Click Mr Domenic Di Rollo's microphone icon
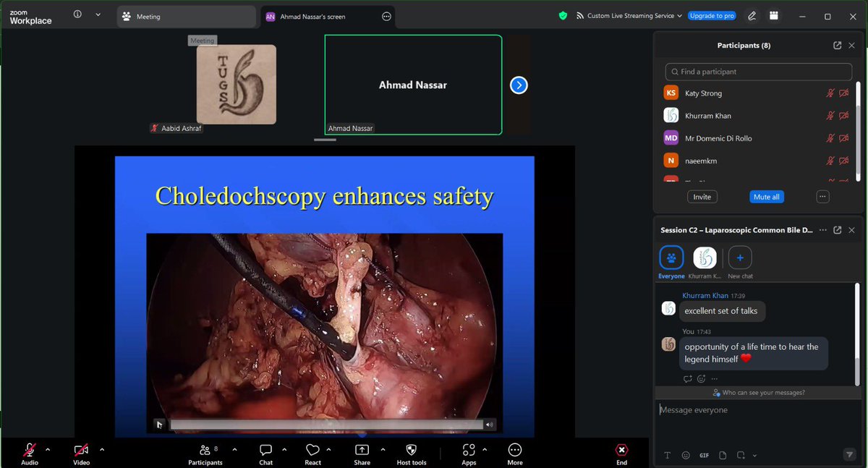The width and height of the screenshot is (868, 468). [x=830, y=138]
